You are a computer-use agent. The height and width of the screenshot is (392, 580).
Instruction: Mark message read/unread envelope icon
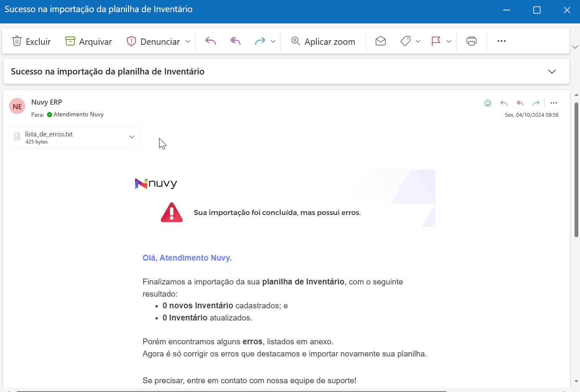(x=381, y=41)
